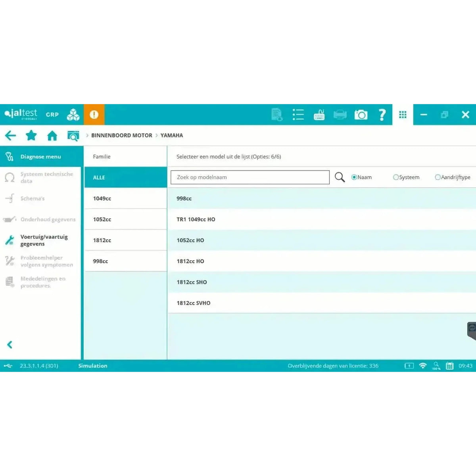
Task: Collapse sidebar with left chevron
Action: [x=10, y=345]
